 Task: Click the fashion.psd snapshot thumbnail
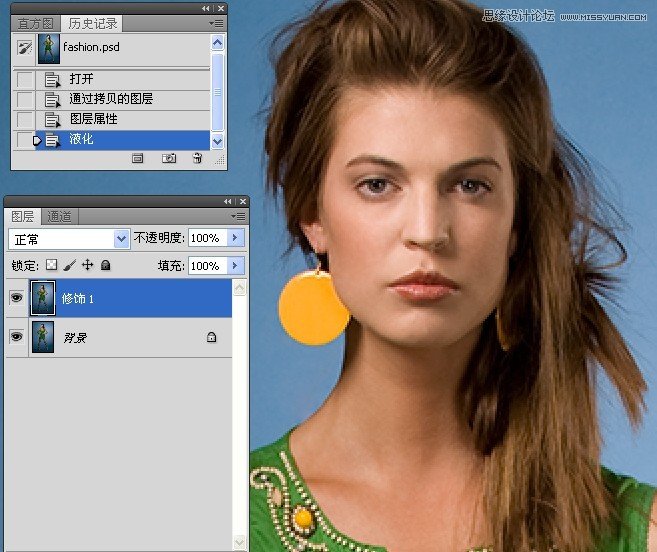coord(49,49)
